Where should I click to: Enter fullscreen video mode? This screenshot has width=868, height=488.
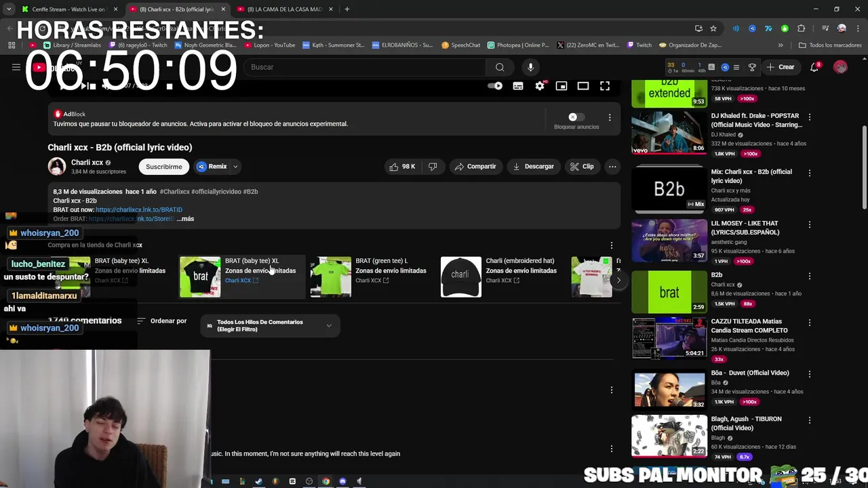(x=605, y=86)
